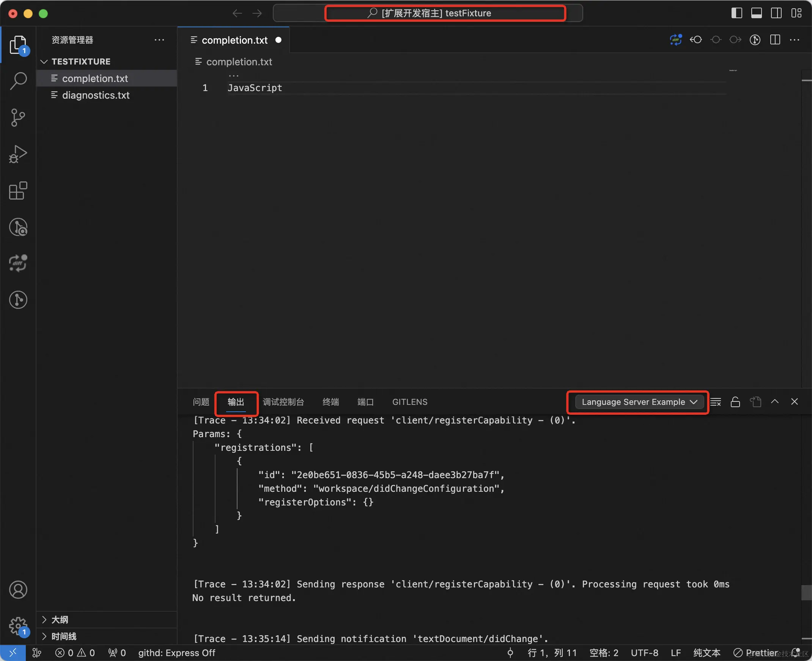Open Customize Layout button in title bar

coord(796,13)
